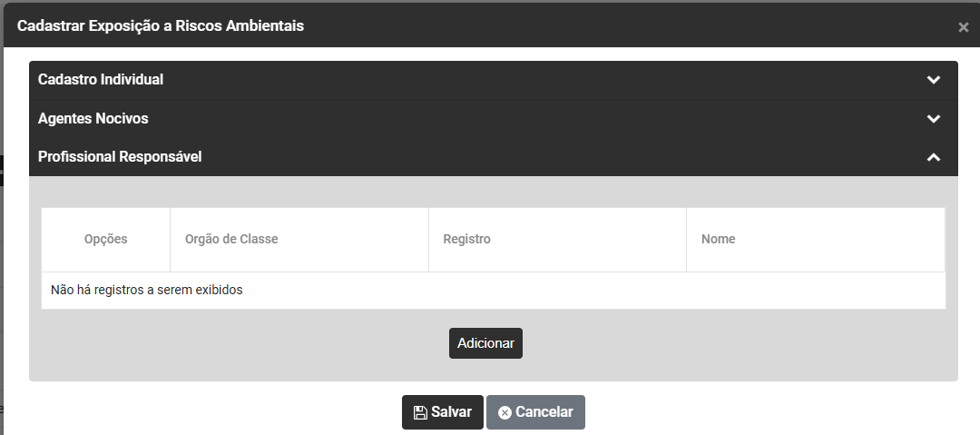Cancel the form using Cancelar
980x435 pixels.
tap(535, 412)
